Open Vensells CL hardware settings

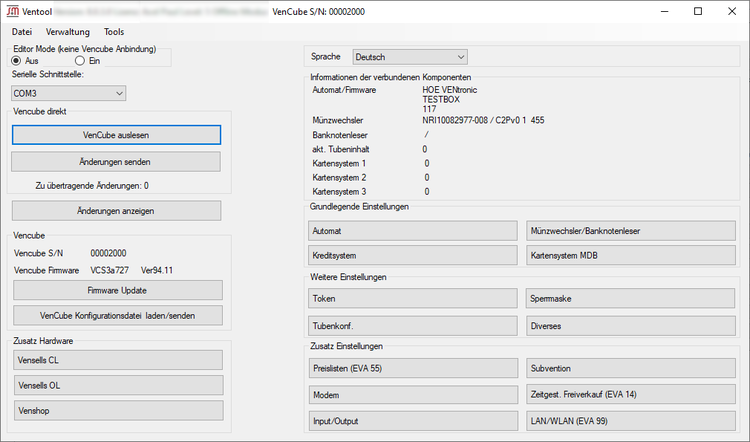116,360
